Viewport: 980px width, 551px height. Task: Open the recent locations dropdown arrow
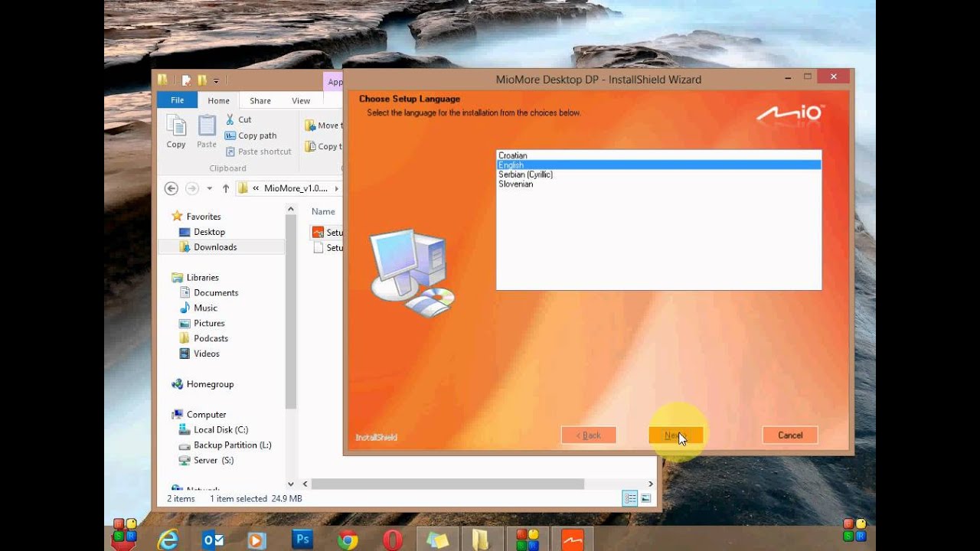point(209,188)
